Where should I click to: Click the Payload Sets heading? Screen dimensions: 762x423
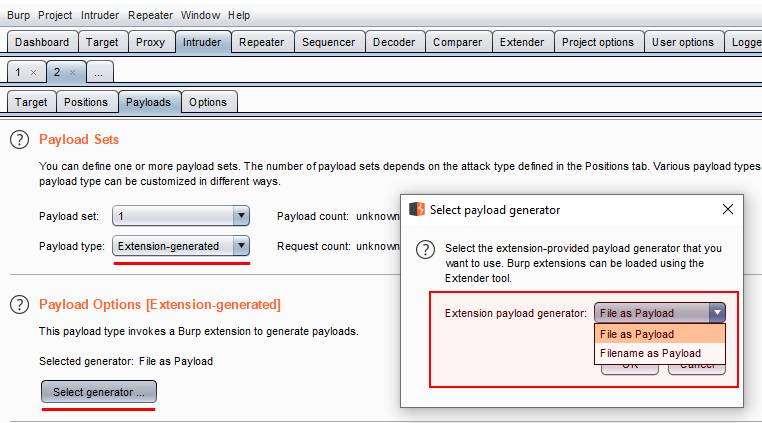79,140
